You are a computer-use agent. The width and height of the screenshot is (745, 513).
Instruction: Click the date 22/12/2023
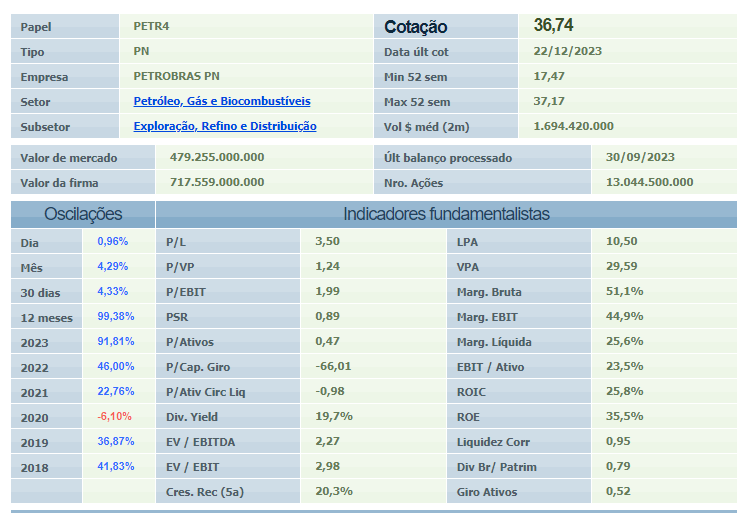pyautogui.click(x=567, y=51)
